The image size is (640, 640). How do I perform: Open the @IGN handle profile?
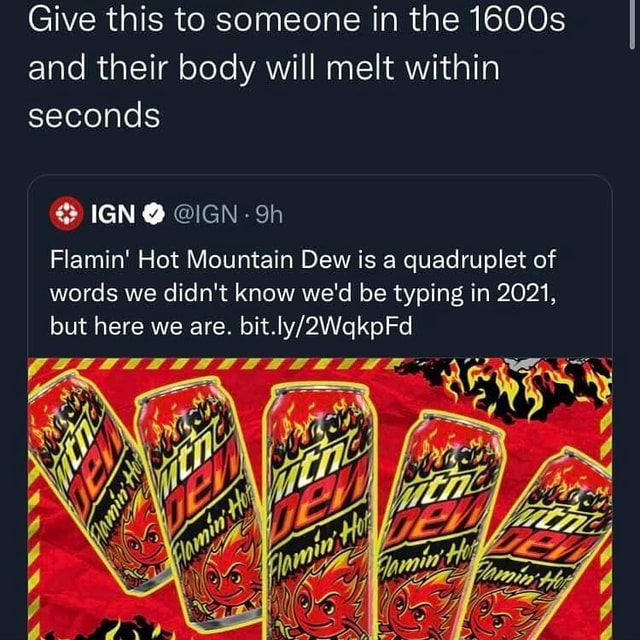tap(206, 213)
